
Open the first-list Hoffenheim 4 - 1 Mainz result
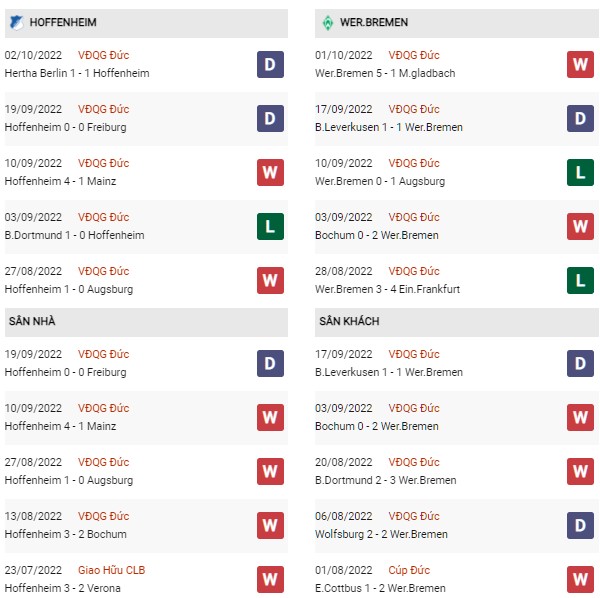[x=60, y=181]
